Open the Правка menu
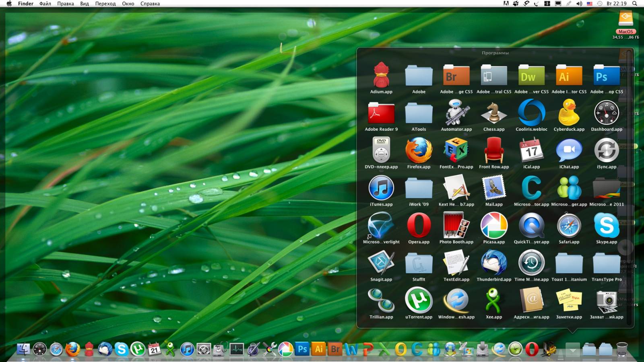644x362 pixels. 66,4
